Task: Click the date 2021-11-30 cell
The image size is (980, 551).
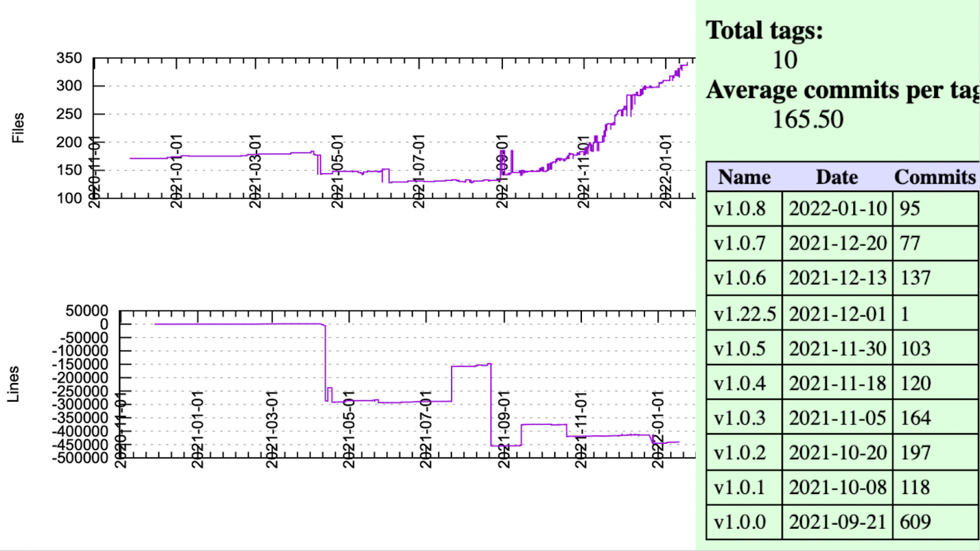Action: (837, 349)
